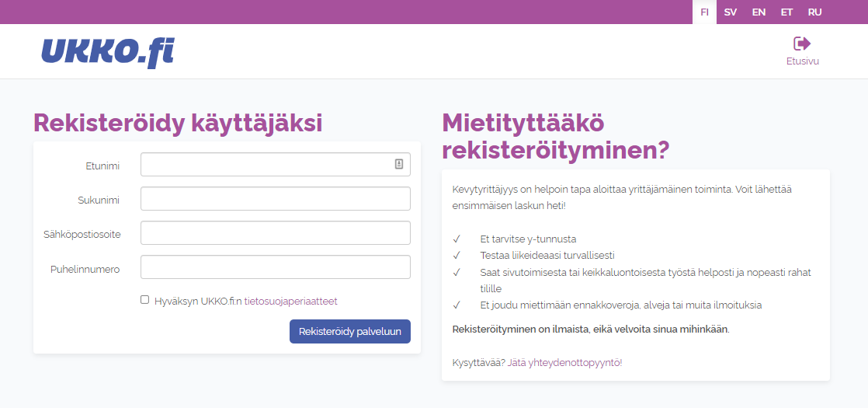Tick the Hyväksyn UKKO.fi:n checkbox
Screen dimensions: 868x408
tap(145, 299)
